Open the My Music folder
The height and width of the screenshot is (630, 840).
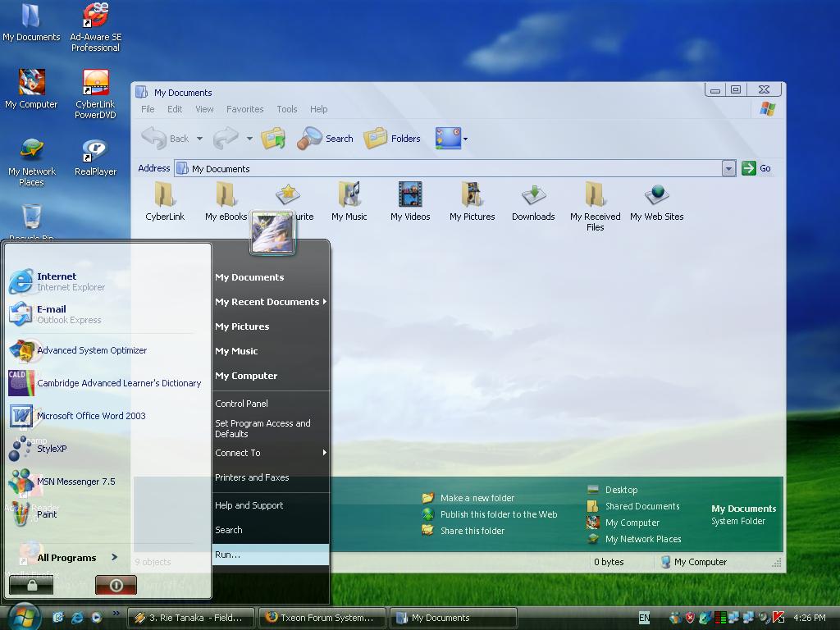click(349, 202)
